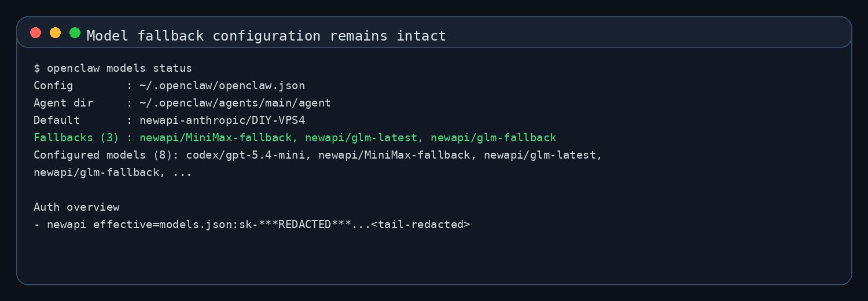The width and height of the screenshot is (868, 301).
Task: Click the green maximize dot
Action: tap(75, 32)
